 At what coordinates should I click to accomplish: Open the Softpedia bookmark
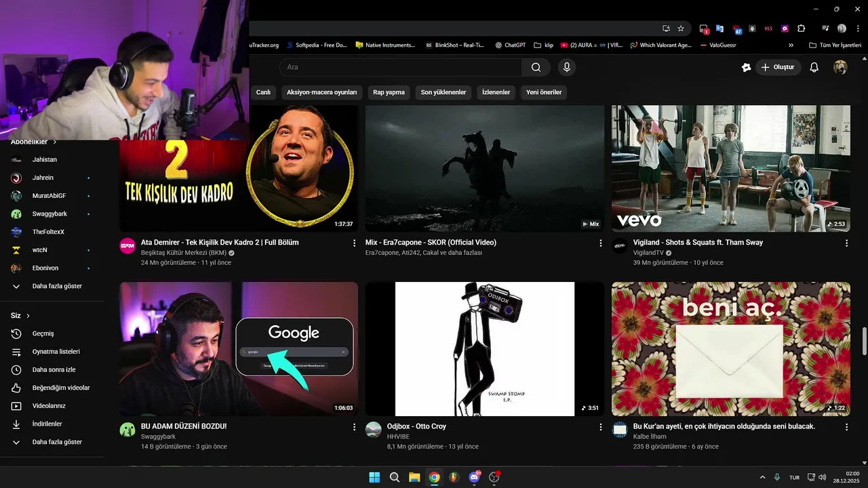coord(317,45)
